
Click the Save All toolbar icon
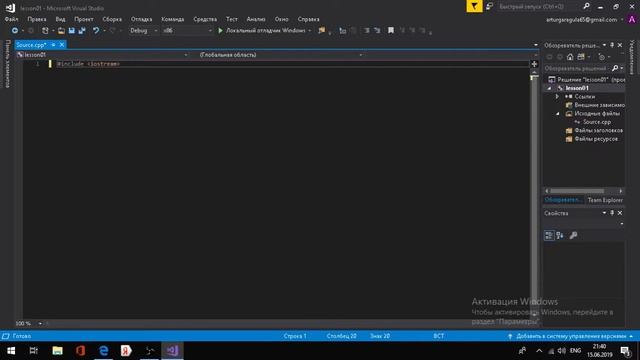click(x=82, y=31)
